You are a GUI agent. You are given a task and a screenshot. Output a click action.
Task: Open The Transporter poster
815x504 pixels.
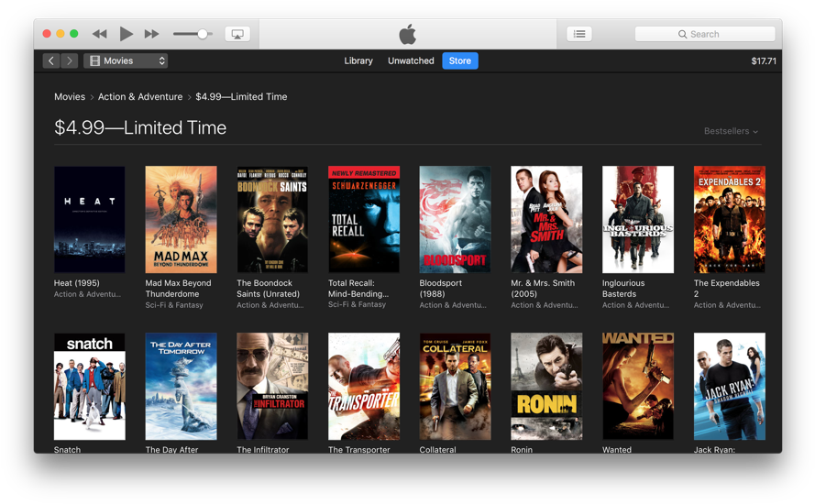(x=364, y=387)
